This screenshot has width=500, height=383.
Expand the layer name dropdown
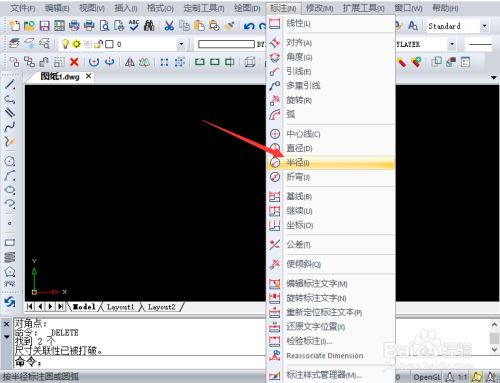pyautogui.click(x=181, y=44)
